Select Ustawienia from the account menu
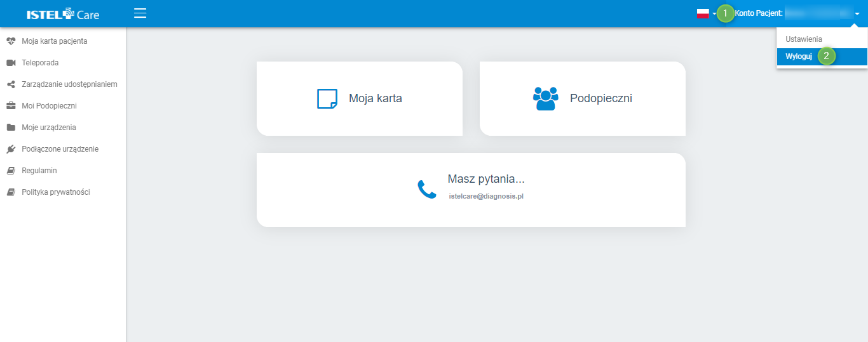Screen dimensions: 868x342 pos(803,39)
